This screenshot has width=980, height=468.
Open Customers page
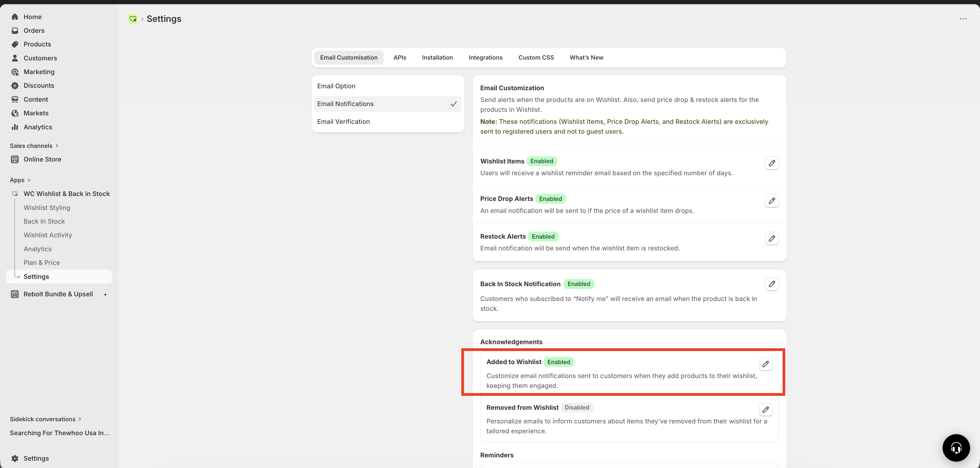(x=40, y=58)
